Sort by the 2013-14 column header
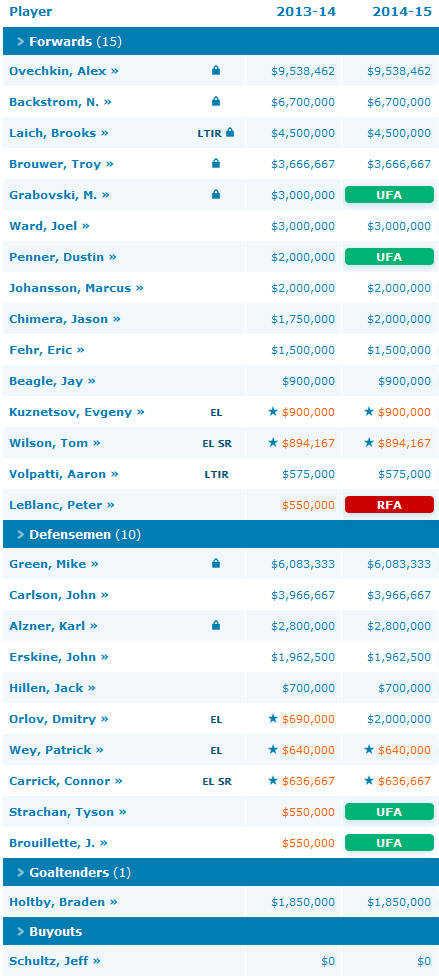This screenshot has width=439, height=976. (x=306, y=12)
